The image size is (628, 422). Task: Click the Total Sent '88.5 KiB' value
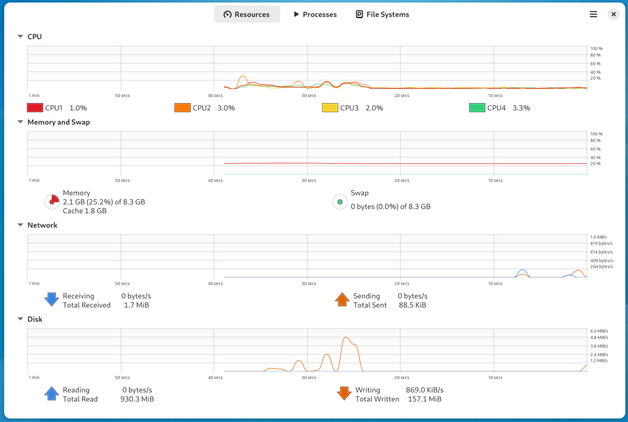(x=412, y=305)
